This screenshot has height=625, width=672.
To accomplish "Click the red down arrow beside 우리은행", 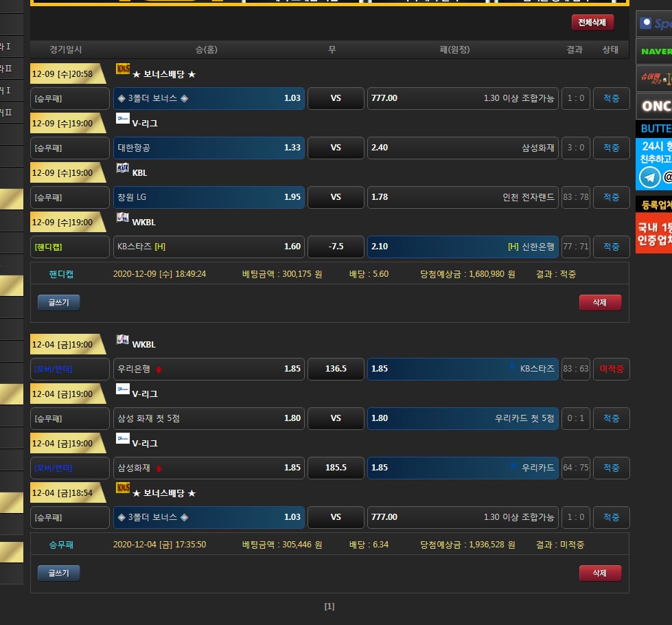I will click(159, 370).
